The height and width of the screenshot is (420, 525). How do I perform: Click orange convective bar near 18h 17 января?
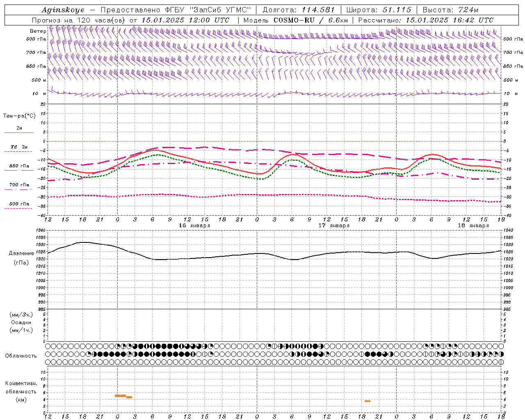click(x=367, y=401)
